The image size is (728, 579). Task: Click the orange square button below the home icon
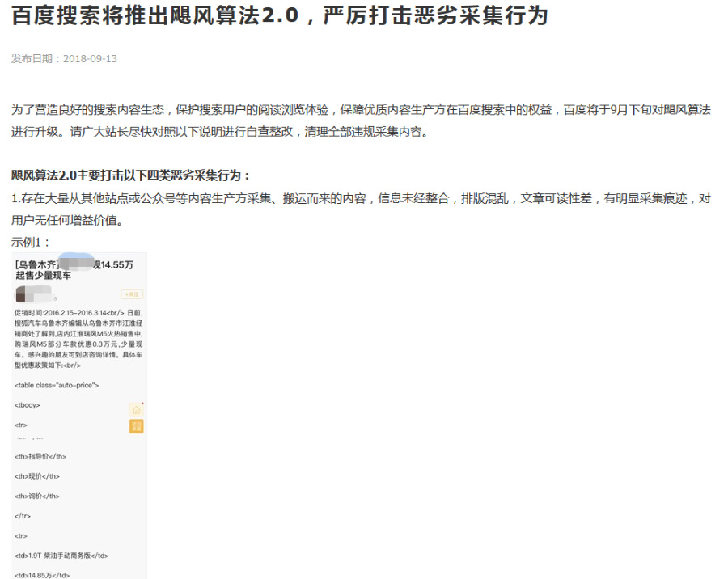pos(136,426)
